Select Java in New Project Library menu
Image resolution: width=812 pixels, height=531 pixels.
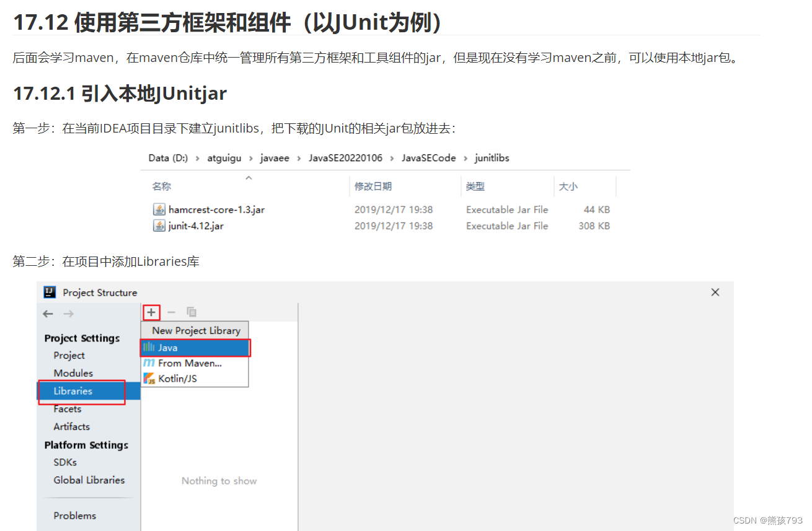coord(195,348)
